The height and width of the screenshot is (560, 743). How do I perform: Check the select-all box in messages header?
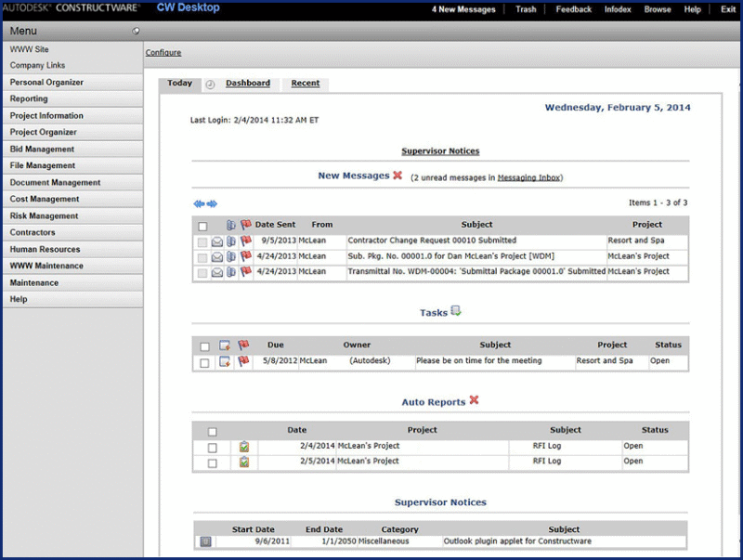[202, 226]
